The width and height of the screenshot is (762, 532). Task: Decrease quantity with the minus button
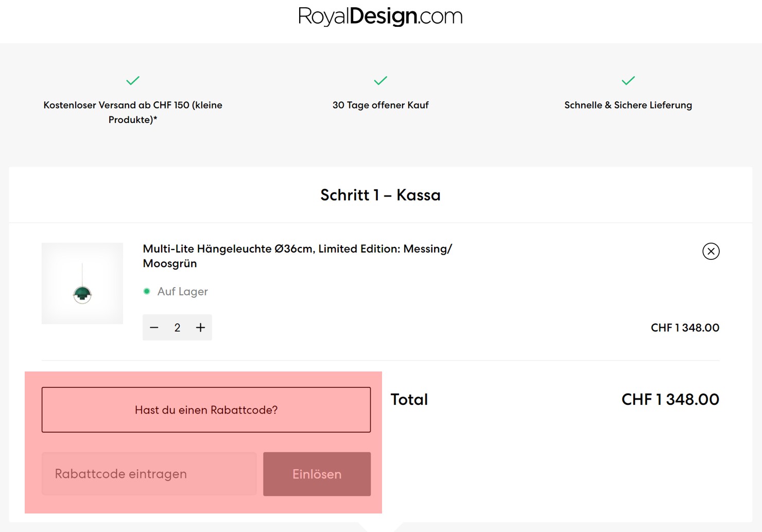154,328
